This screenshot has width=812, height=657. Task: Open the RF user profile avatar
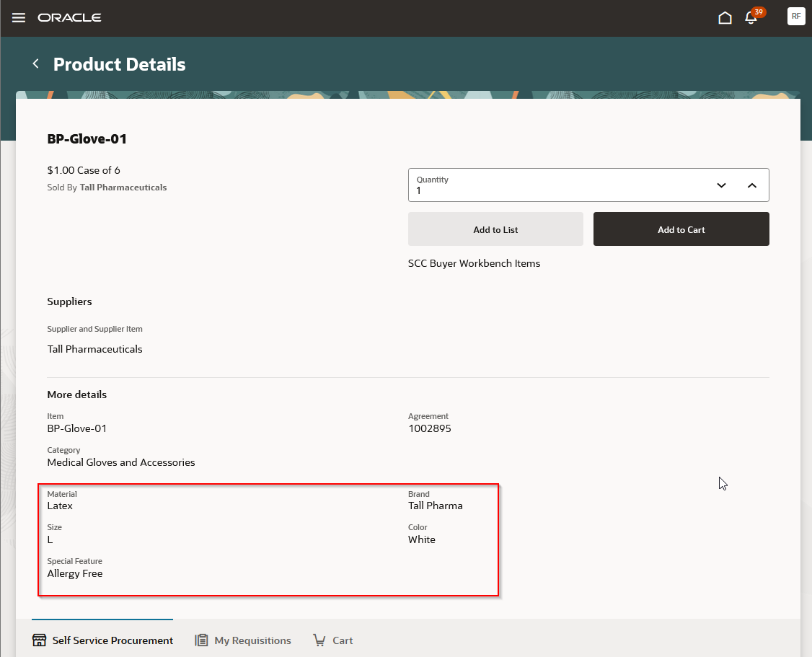click(x=796, y=17)
